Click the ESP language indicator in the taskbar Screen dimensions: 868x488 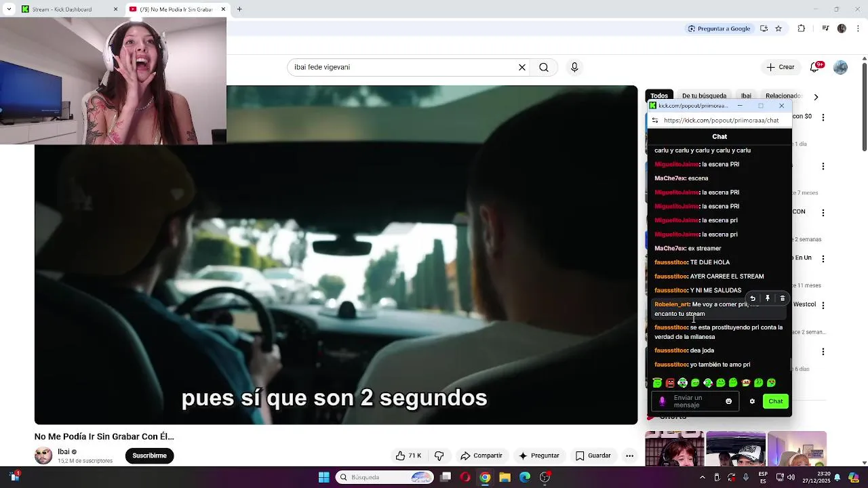(x=764, y=477)
